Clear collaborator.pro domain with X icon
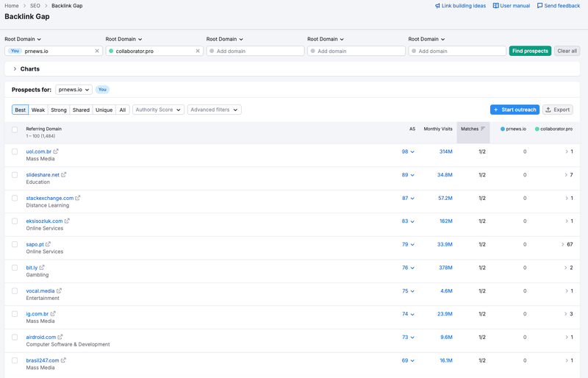 198,51
